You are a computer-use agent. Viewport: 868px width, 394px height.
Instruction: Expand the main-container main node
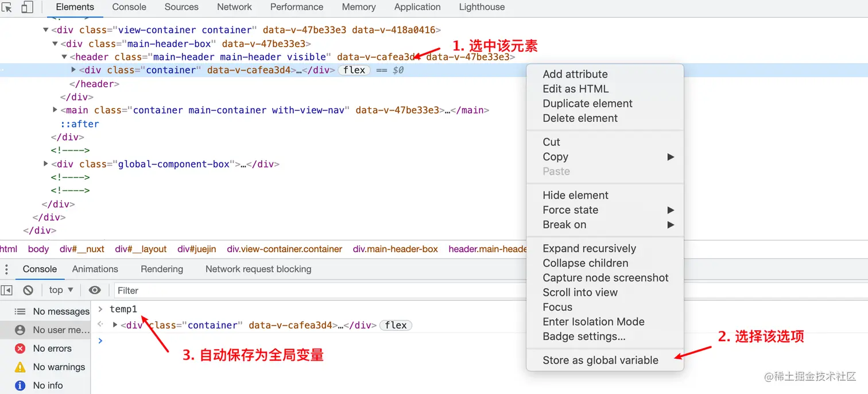click(x=55, y=110)
